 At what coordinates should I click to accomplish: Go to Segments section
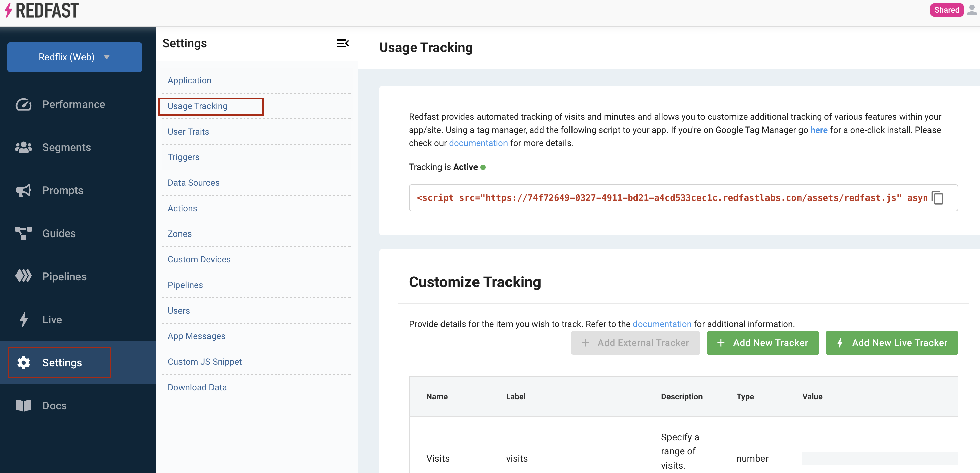click(x=67, y=147)
